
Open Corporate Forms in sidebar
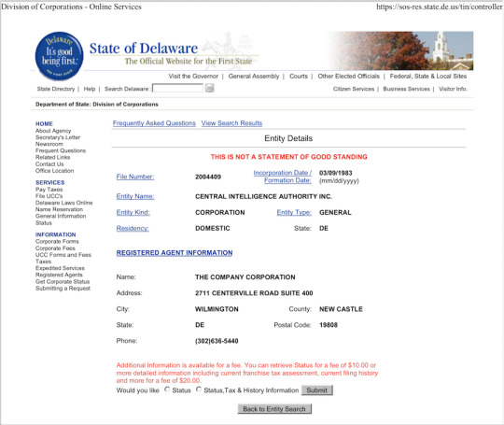[x=57, y=241]
